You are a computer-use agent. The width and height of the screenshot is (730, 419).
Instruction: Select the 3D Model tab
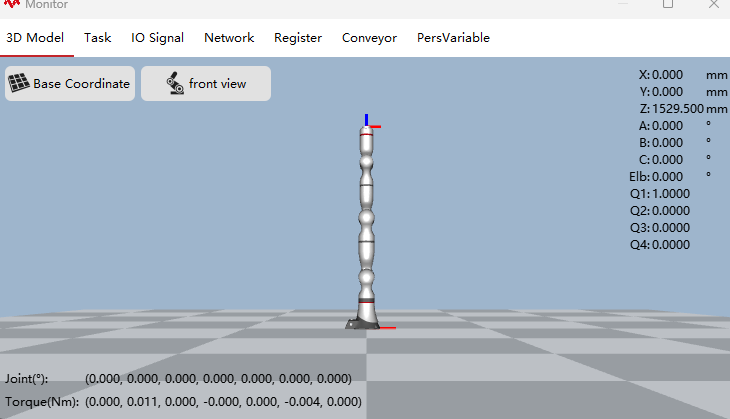point(35,38)
